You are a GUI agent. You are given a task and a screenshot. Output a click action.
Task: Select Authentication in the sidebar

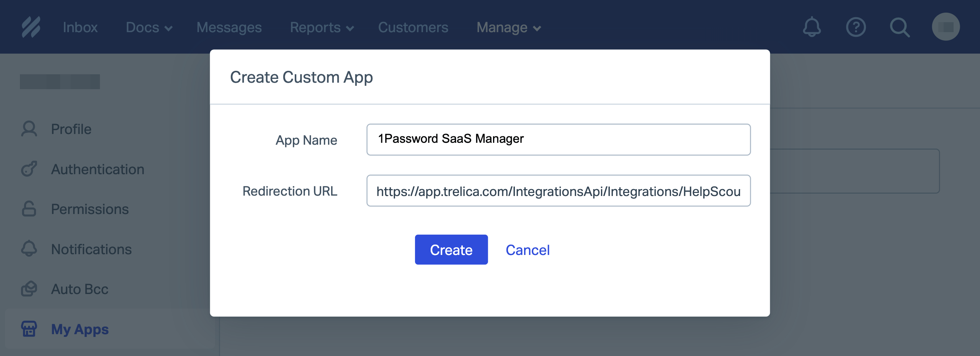[x=98, y=169]
